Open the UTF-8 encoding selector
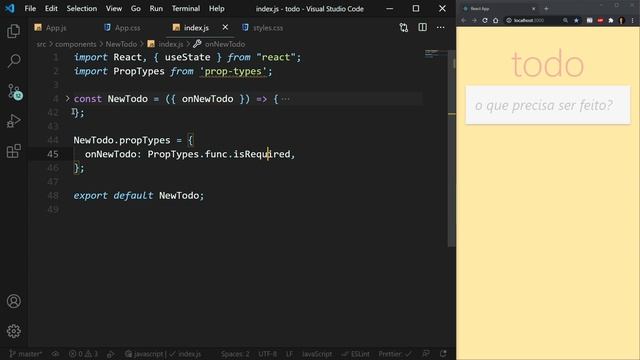The width and height of the screenshot is (640, 360). click(x=267, y=354)
